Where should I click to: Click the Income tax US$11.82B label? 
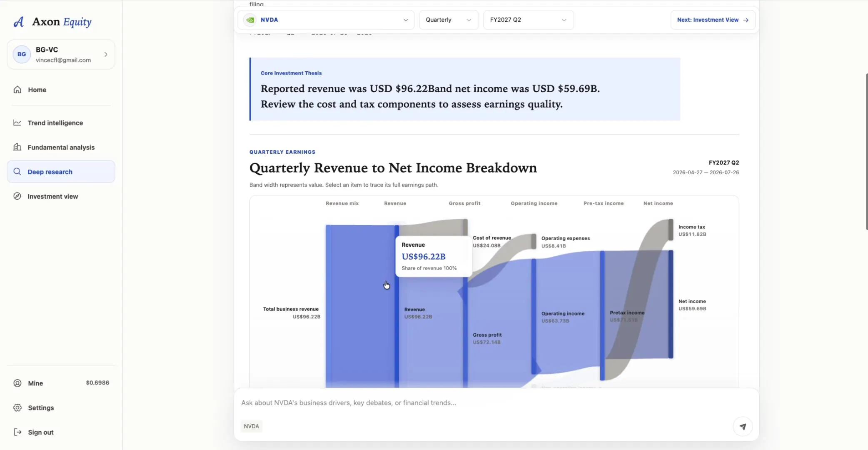click(692, 230)
